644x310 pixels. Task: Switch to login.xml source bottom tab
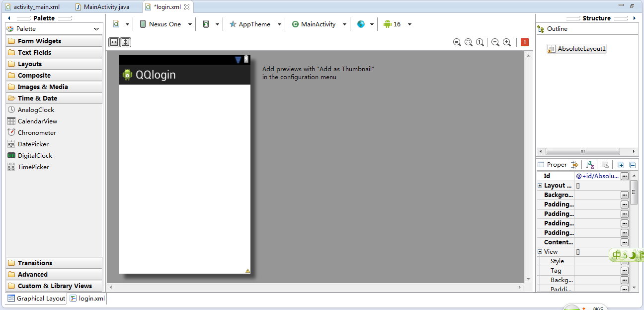87,298
